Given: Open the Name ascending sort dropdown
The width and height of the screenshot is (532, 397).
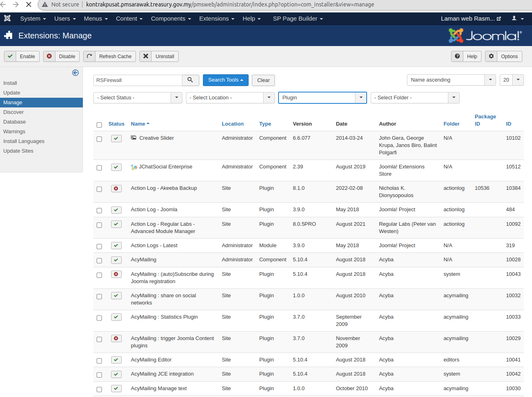Looking at the screenshot, I should tap(451, 80).
